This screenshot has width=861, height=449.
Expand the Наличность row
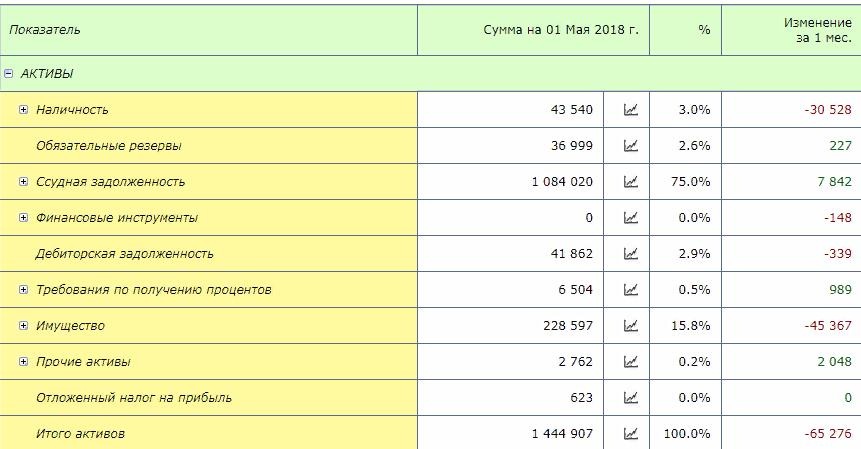coord(23,109)
